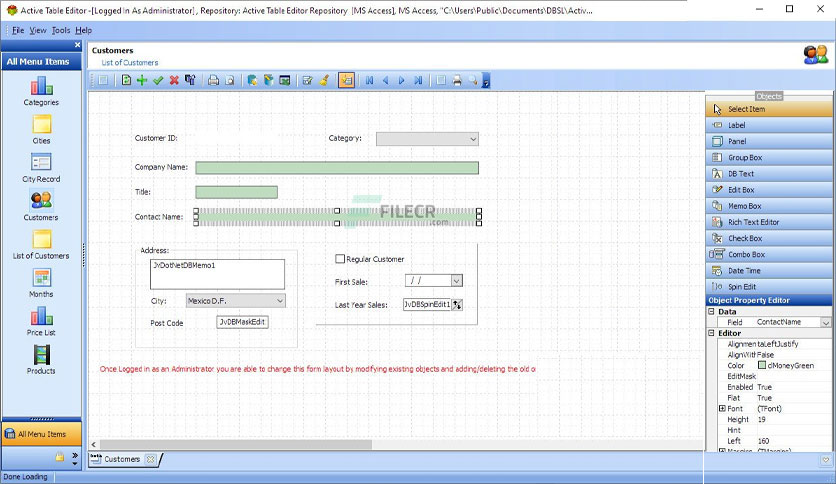This screenshot has width=836, height=484.
Task: Pick the Spin Edit object in palette
Action: [769, 286]
